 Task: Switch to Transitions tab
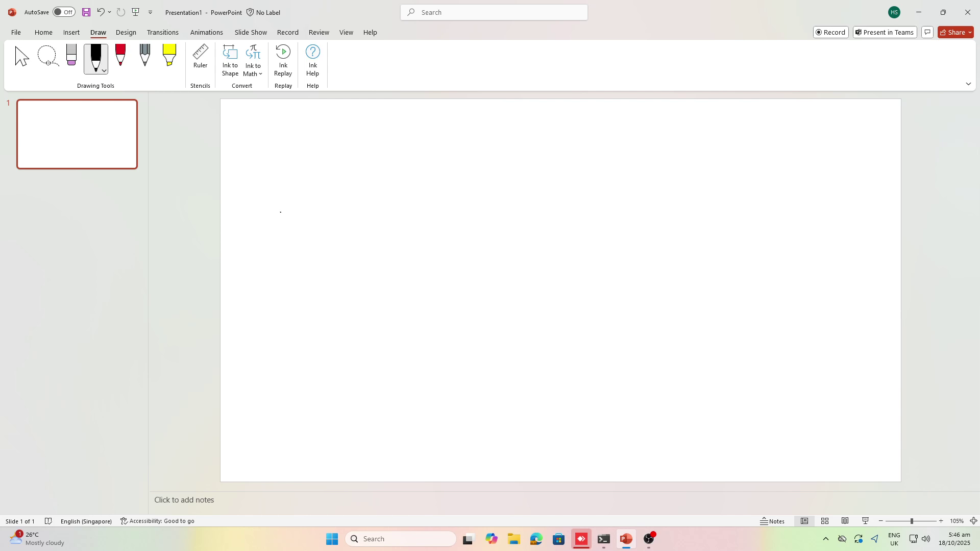162,32
